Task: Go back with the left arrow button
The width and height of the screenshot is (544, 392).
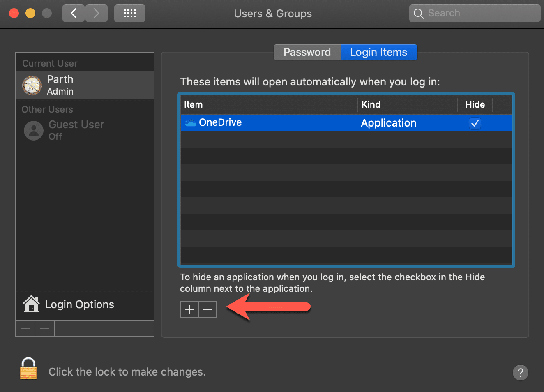Action: (74, 14)
